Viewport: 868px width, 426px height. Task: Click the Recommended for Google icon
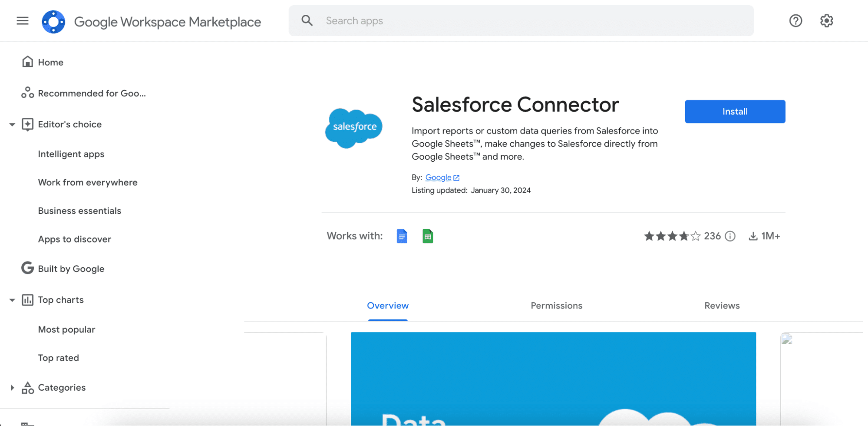[x=27, y=93]
